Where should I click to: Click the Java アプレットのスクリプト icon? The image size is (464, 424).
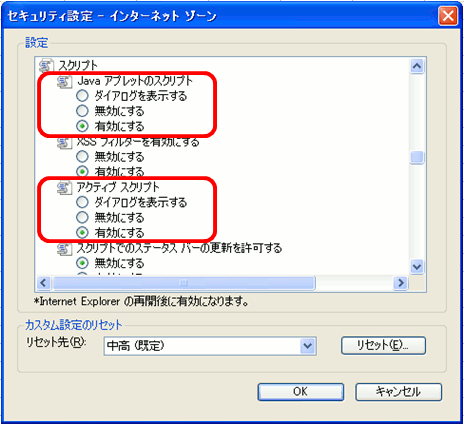pos(64,81)
